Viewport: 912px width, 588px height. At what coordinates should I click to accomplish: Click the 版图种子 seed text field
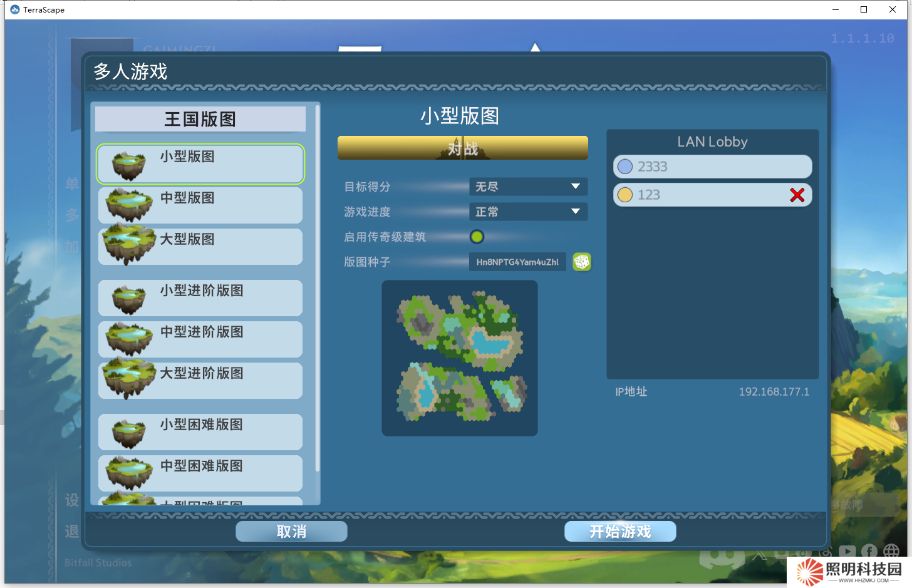coord(517,262)
